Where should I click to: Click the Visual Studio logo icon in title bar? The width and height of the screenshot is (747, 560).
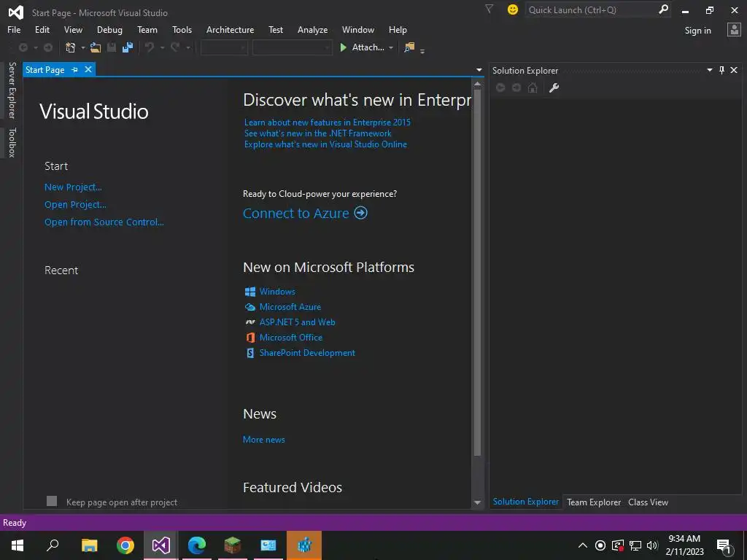coord(16,12)
